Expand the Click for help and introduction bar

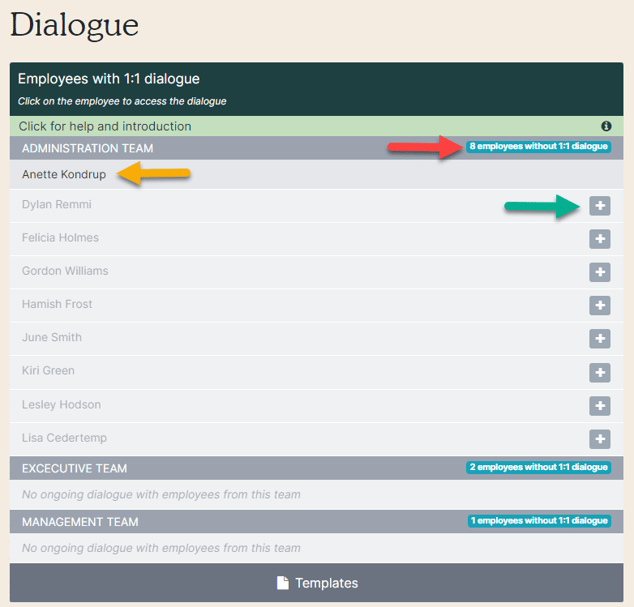point(317,126)
